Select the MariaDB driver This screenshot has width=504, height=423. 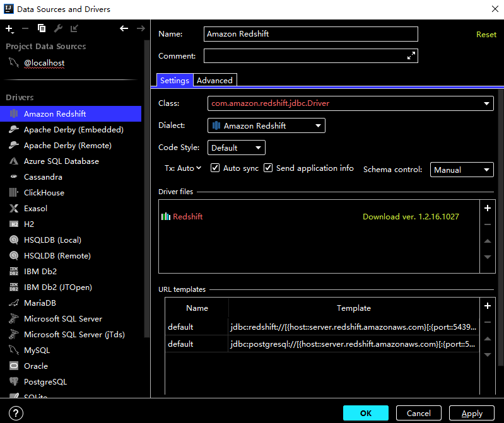[71, 303]
